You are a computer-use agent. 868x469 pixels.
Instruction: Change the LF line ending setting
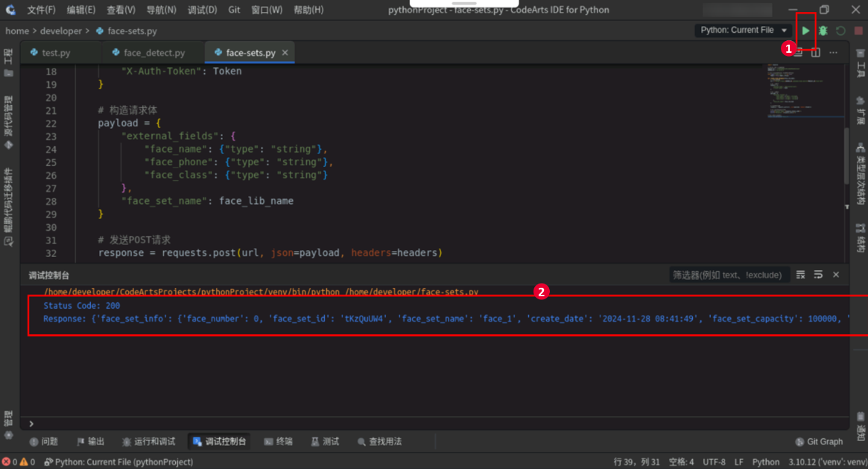coord(739,462)
